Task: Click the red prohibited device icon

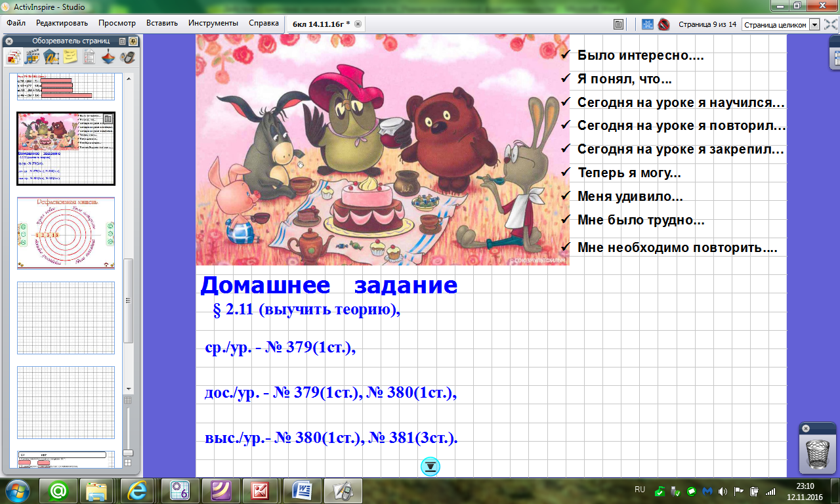Action: [x=663, y=24]
